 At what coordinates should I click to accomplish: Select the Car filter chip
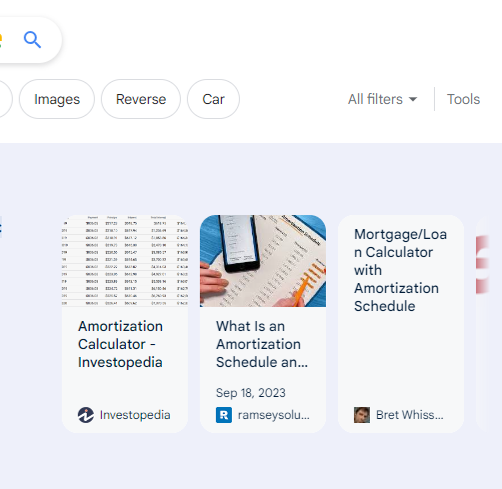[x=213, y=99]
